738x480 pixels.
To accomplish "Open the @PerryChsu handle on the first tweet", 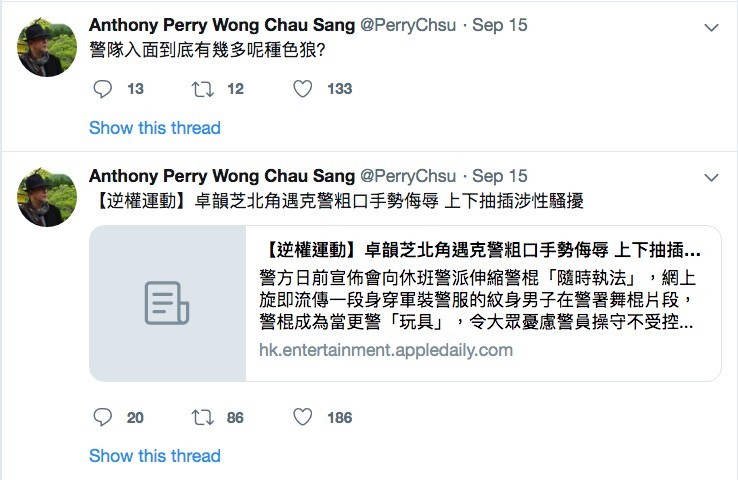I will pyautogui.click(x=412, y=24).
